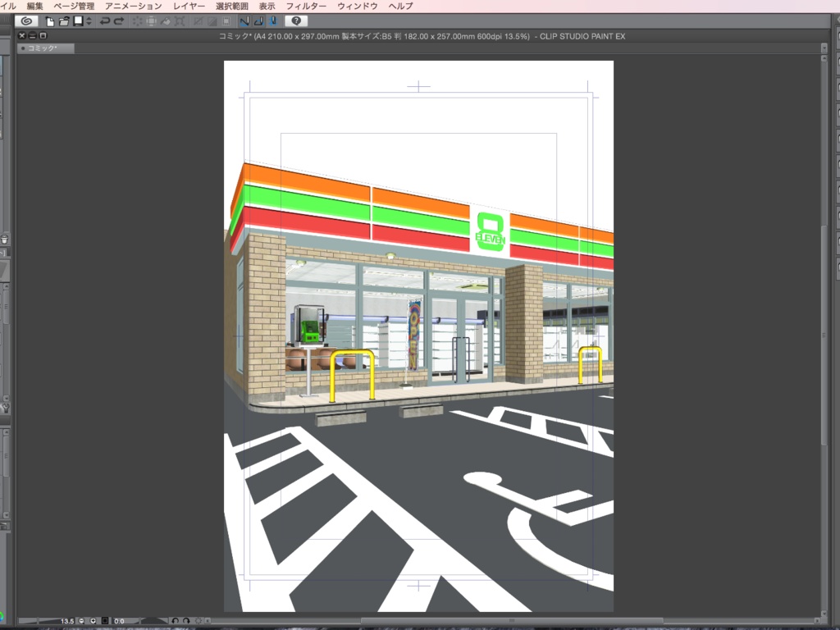This screenshot has height=630, width=840.
Task: Click the Scale/Rotate transform icon
Action: pos(180,21)
